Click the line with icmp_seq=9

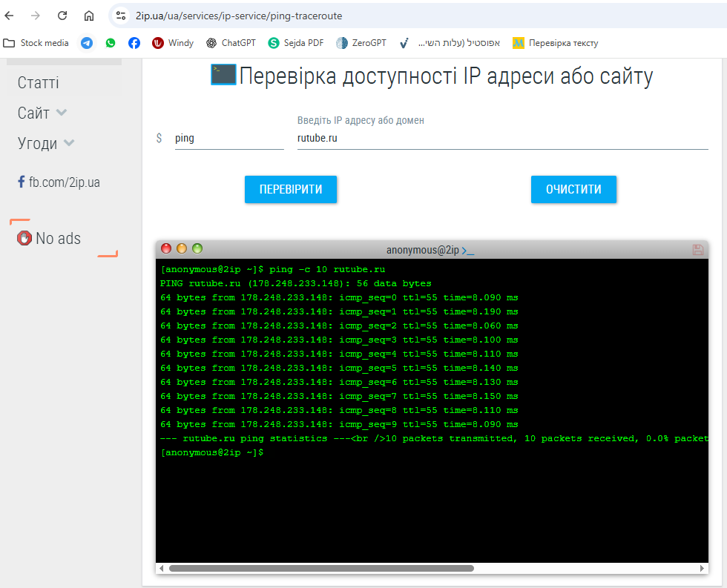(x=339, y=424)
